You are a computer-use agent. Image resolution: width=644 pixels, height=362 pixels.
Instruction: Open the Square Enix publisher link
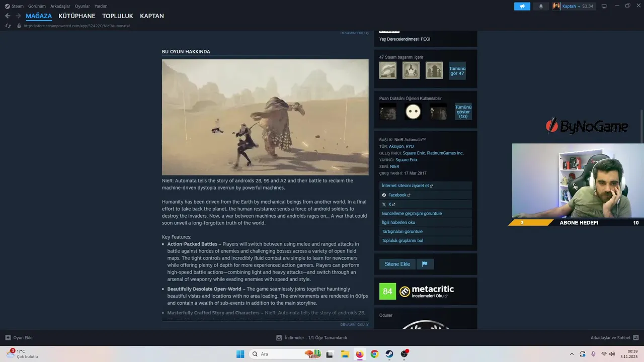tap(407, 160)
